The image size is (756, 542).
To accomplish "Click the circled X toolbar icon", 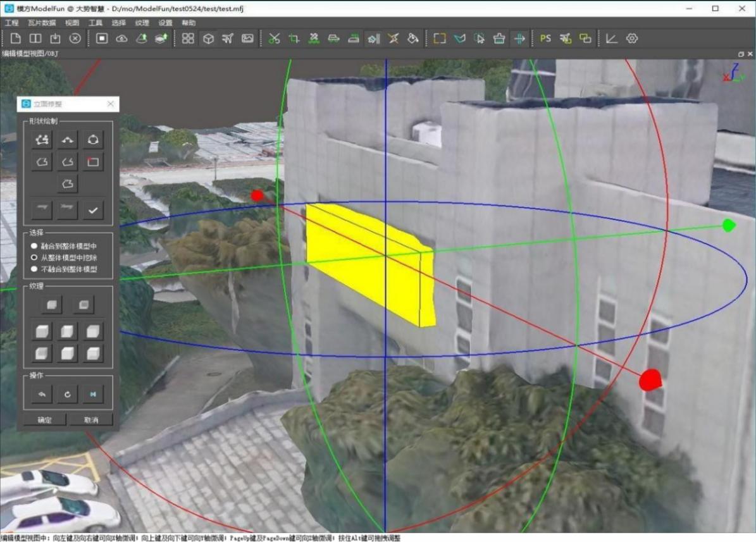I will 75,39.
